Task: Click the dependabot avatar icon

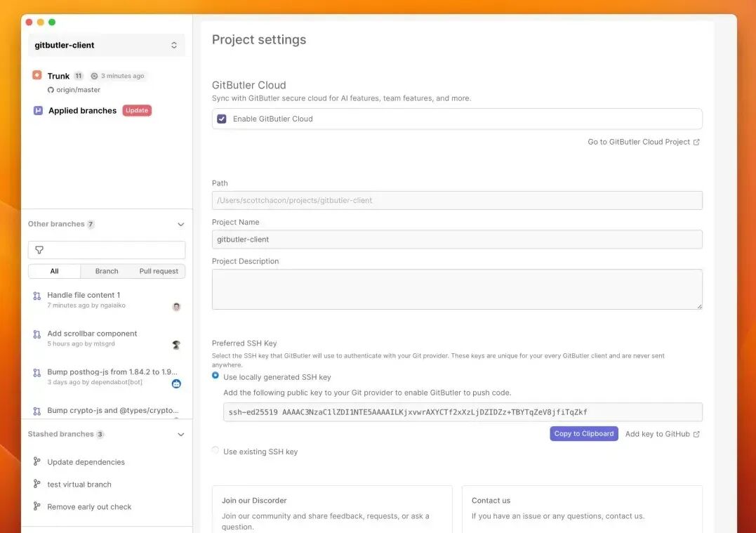Action: tap(176, 384)
